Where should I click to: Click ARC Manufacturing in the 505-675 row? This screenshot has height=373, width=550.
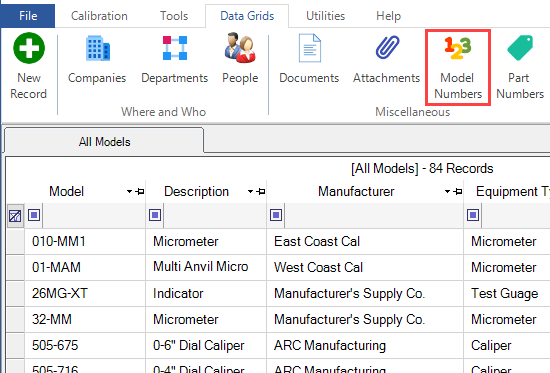365,345
